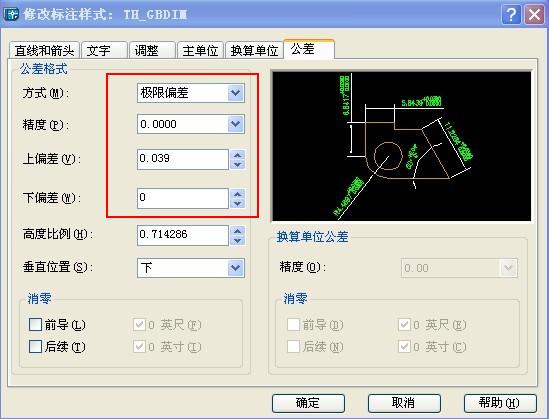Decrease 下偏差 with the down arrow

tap(237, 203)
